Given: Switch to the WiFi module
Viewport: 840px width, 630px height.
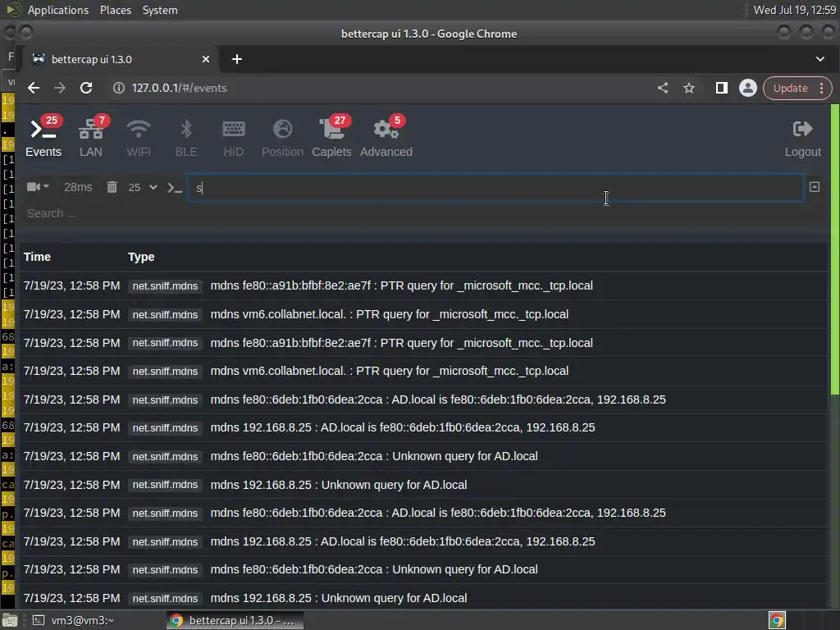Looking at the screenshot, I should pos(138,137).
